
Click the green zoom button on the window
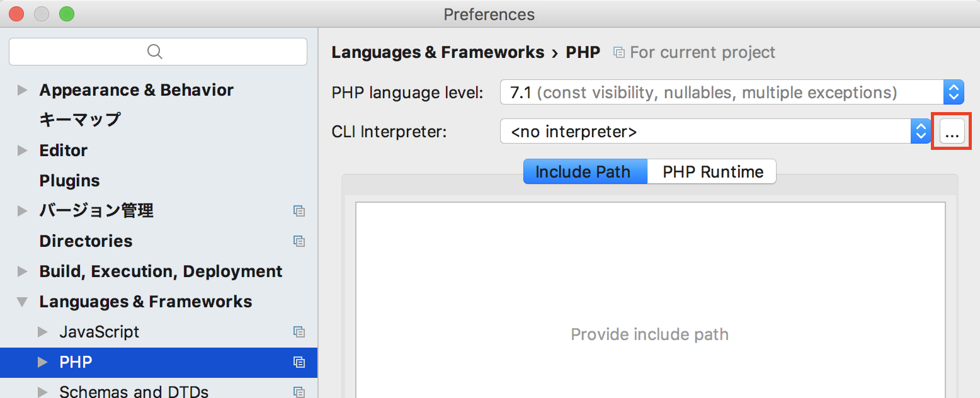tap(66, 13)
